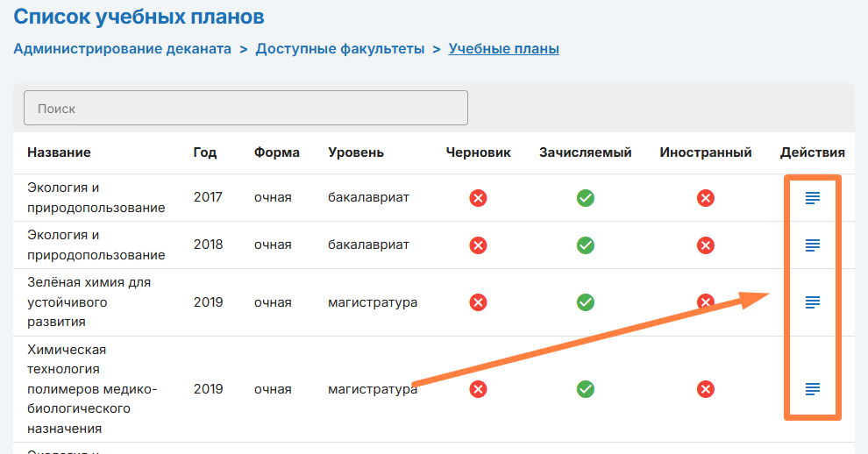Open actions icon for Экология 2017 plan
Screen dimensions: 868x454
click(813, 198)
